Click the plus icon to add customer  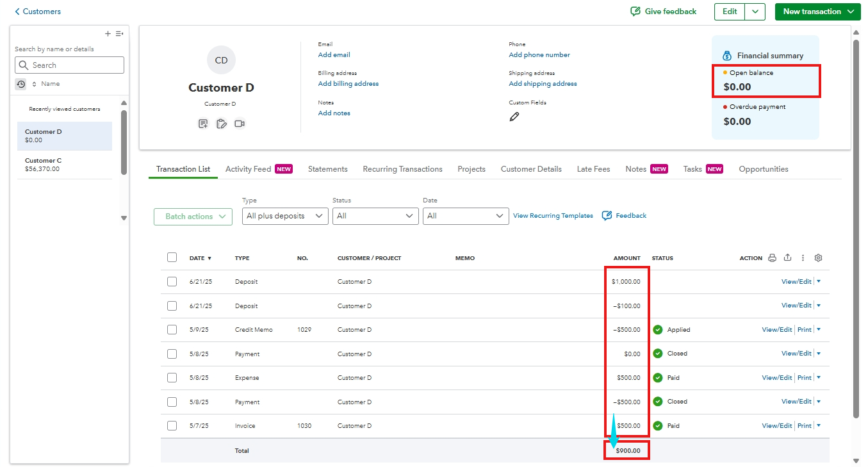pos(108,34)
